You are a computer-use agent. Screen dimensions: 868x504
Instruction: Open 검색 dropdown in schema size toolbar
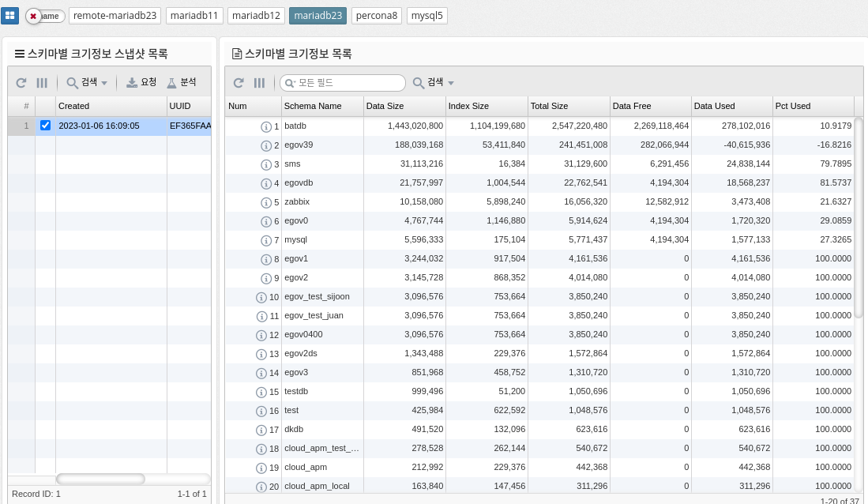[x=434, y=83]
